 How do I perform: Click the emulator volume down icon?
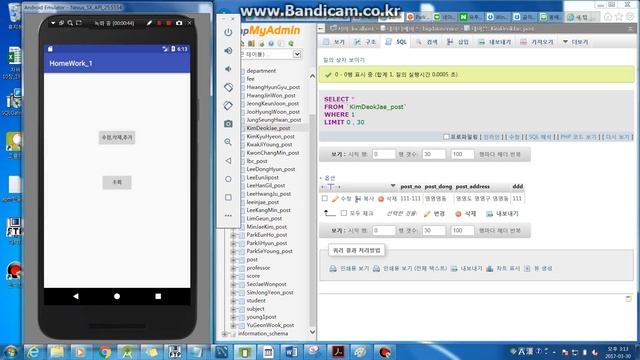[228, 69]
